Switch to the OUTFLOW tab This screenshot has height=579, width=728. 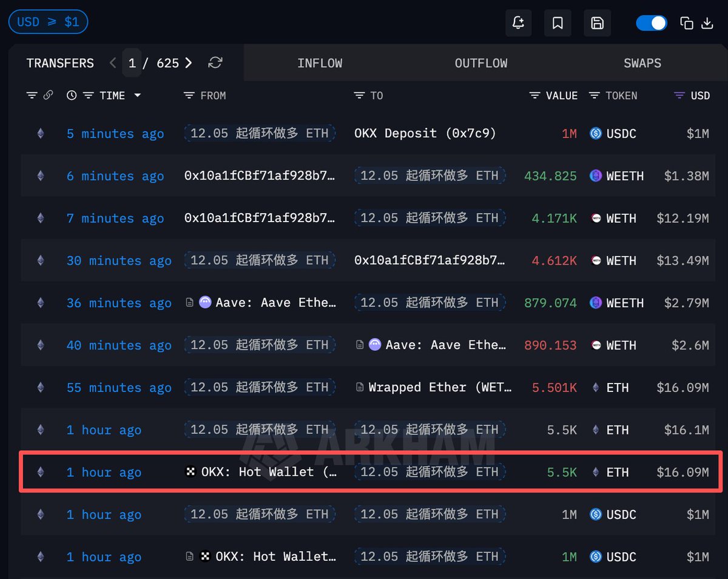pos(481,63)
